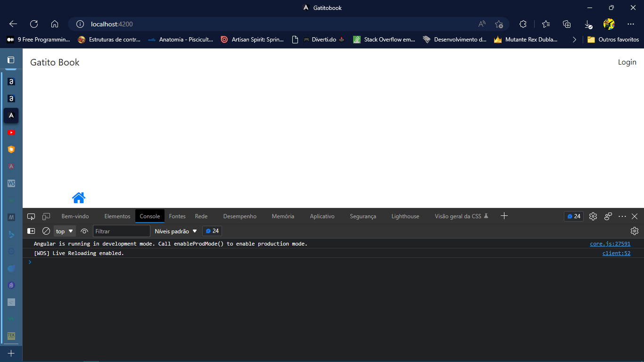
Task: Refresh the localhost page
Action: pos(34,24)
